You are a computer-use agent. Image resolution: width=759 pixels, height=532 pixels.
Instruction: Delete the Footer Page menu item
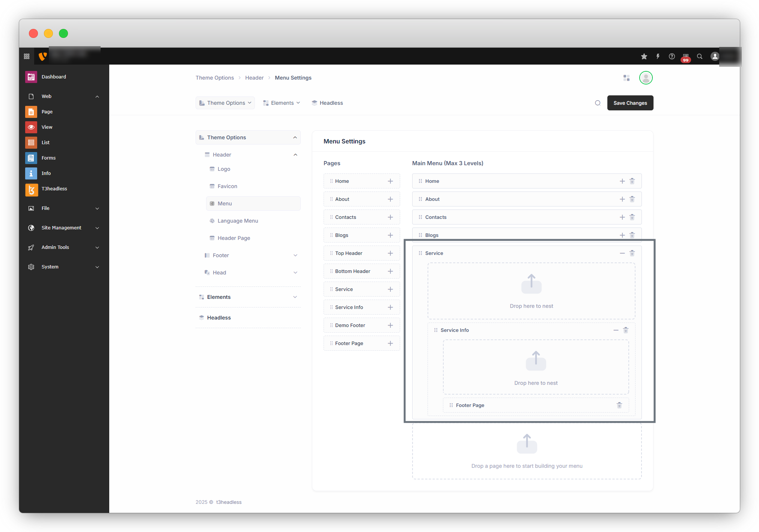click(x=619, y=405)
